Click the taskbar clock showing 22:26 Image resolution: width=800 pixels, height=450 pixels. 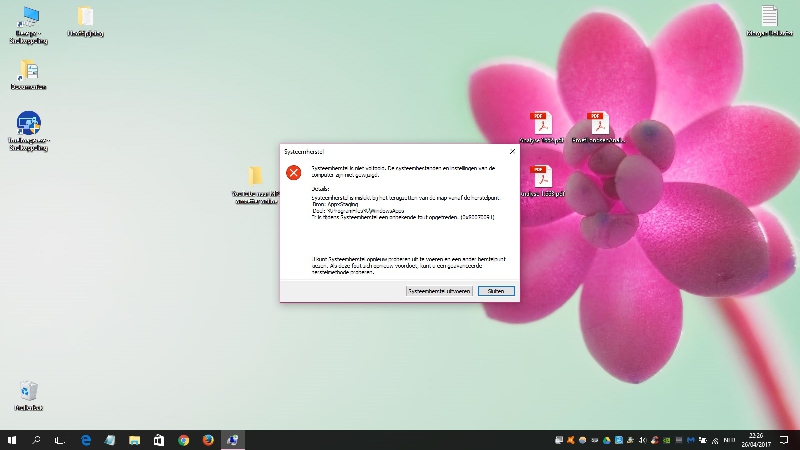754,440
